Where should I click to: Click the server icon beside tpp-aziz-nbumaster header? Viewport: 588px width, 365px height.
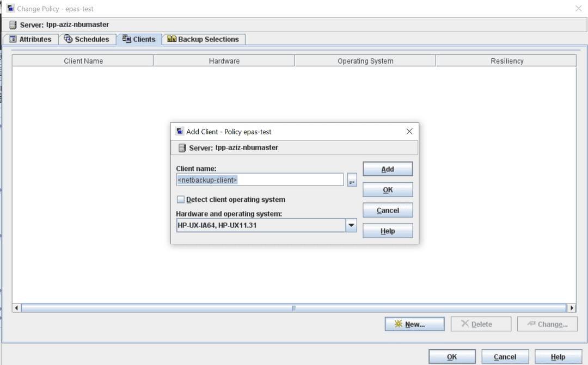(13, 25)
